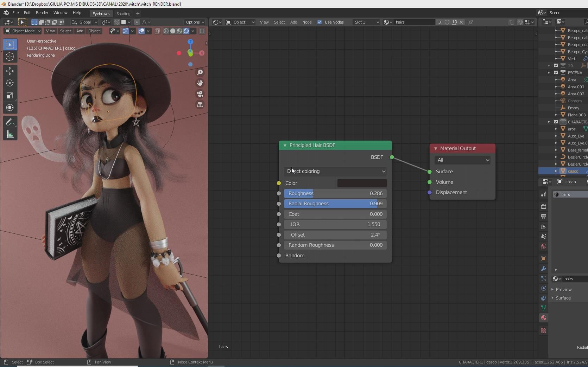Open the All output dropdown in Material Output
This screenshot has width=588, height=367.
[x=462, y=160]
